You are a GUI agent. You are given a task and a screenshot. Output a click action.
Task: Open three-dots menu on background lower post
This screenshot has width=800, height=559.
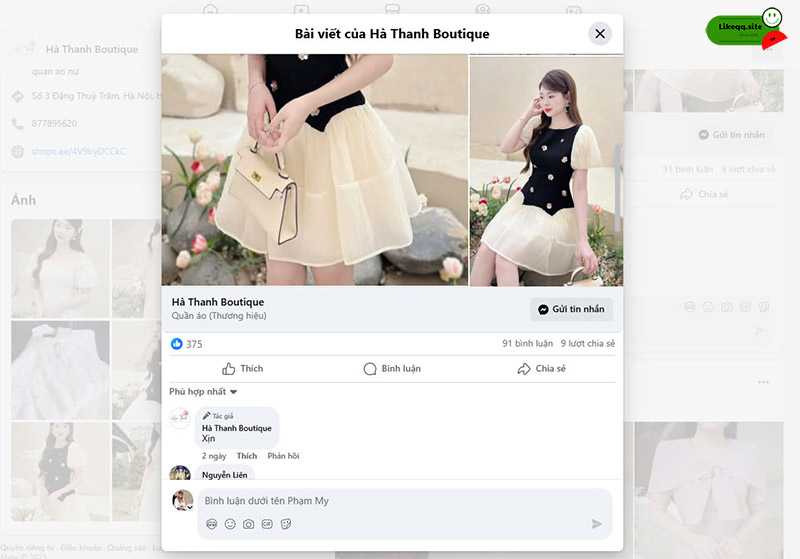coord(764,382)
